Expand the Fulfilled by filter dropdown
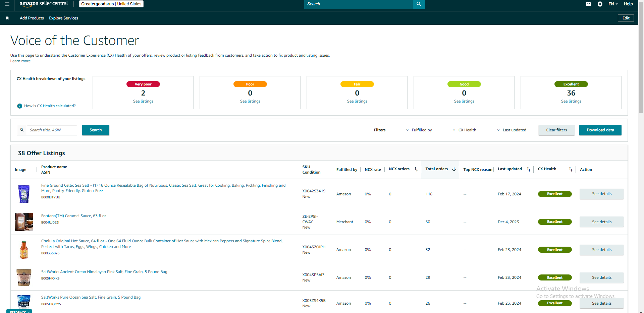 [x=419, y=130]
